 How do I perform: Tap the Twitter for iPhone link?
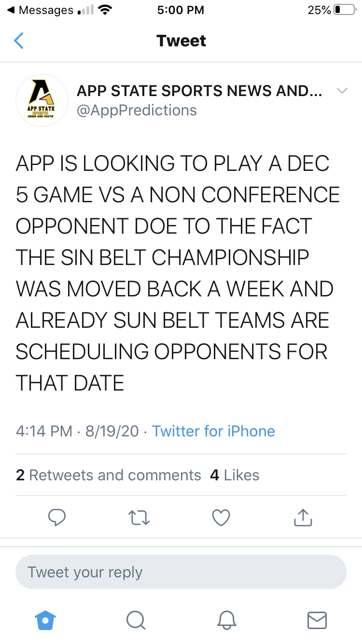(213, 431)
